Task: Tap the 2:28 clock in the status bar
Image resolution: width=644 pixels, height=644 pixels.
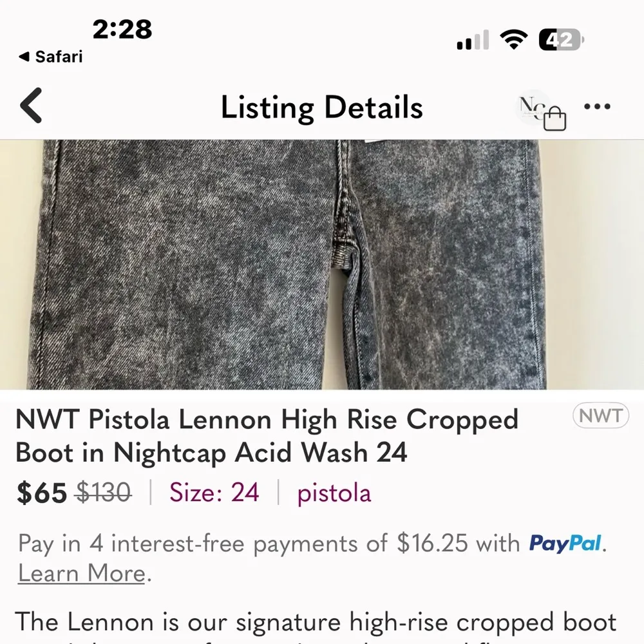Action: click(x=122, y=28)
